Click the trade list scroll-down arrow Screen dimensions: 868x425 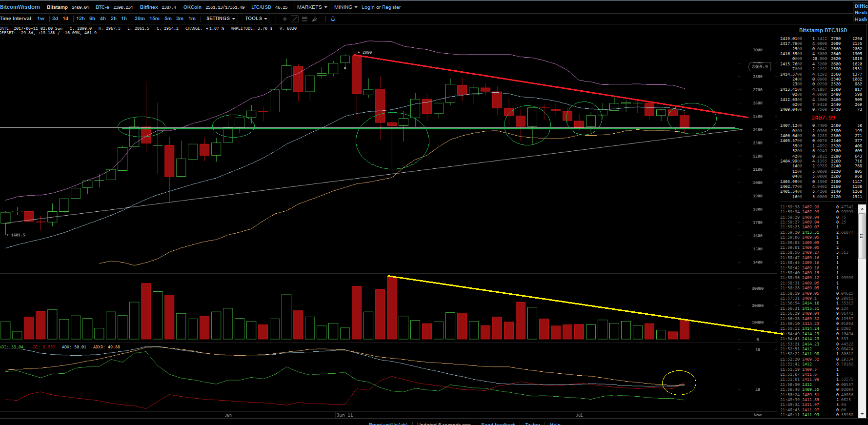tap(862, 414)
